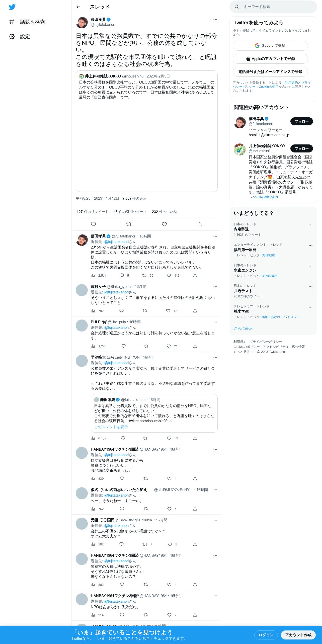Reply to the main tweet via bubble icon

click(x=93, y=224)
